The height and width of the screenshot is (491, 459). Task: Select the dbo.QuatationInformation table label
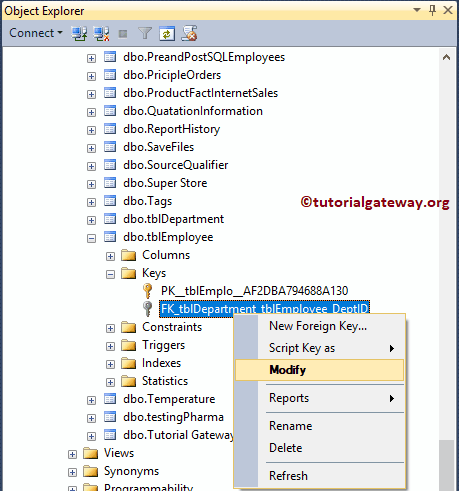pos(193,111)
